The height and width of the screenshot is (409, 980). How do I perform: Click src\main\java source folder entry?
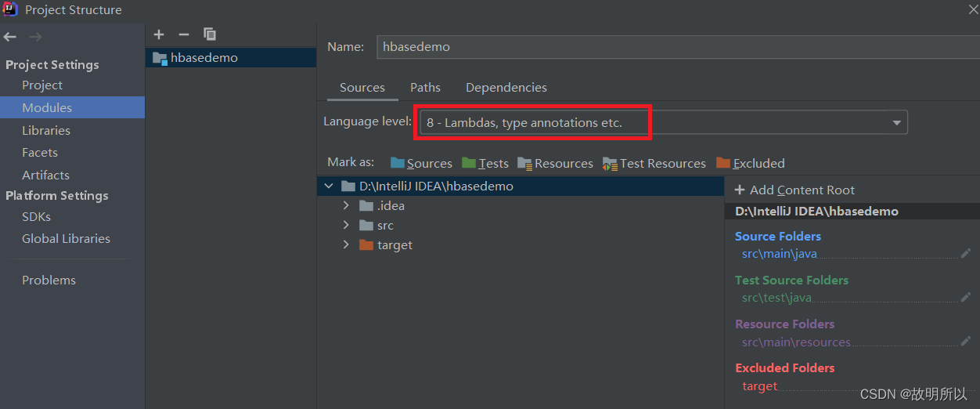coord(780,253)
